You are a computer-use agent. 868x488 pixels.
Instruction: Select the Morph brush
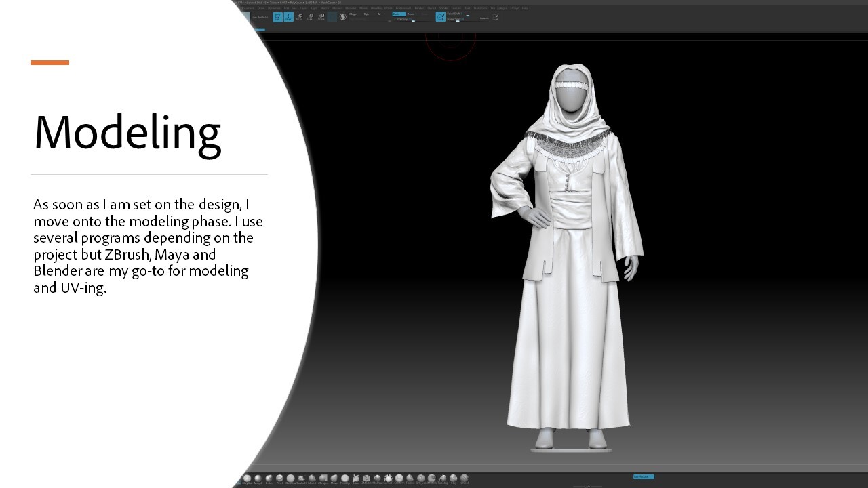(258, 478)
